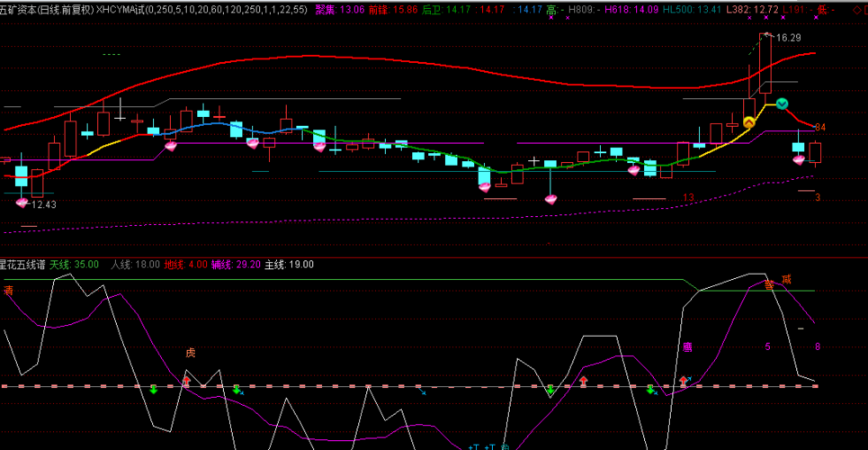Click the 减 label at indicator peak
The width and height of the screenshot is (868, 450).
pyautogui.click(x=787, y=279)
